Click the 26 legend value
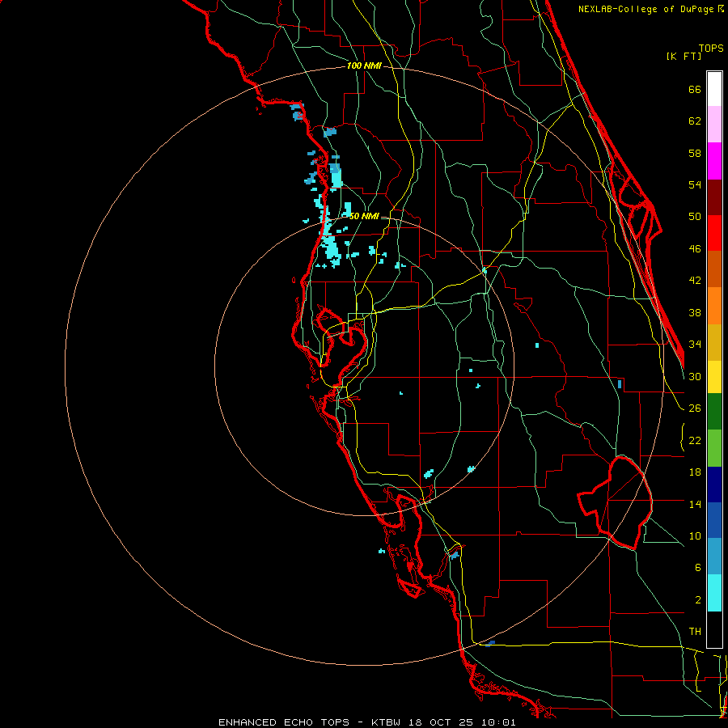This screenshot has width=728, height=728. (695, 408)
